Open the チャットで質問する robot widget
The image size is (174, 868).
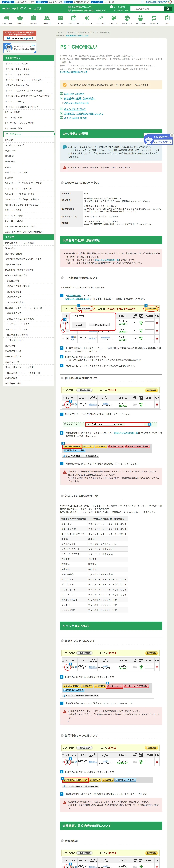(158, 139)
